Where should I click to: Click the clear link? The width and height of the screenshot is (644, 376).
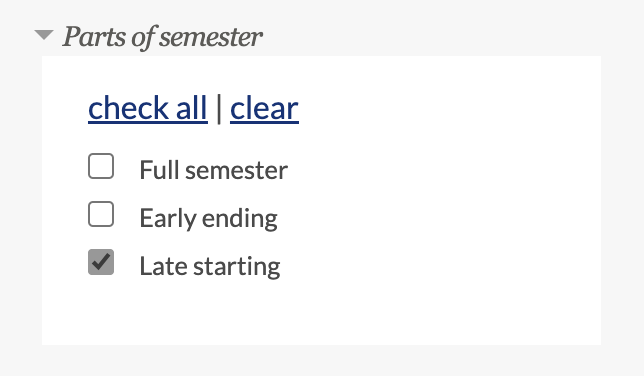tap(264, 108)
